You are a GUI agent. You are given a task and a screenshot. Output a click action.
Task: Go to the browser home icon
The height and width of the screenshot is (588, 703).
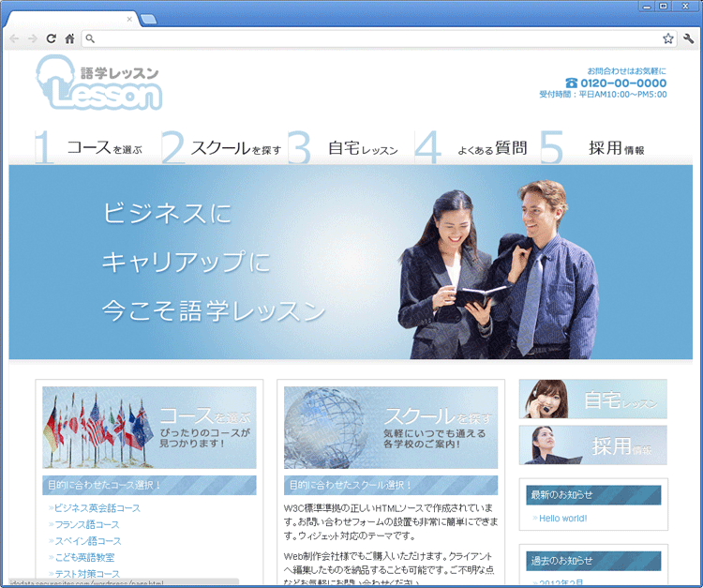pyautogui.click(x=69, y=38)
